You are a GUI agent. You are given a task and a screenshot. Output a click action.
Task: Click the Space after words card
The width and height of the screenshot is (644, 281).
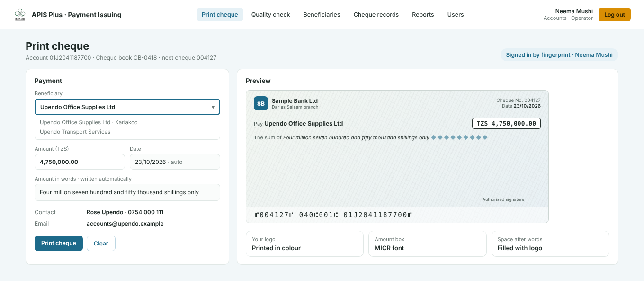click(x=550, y=244)
